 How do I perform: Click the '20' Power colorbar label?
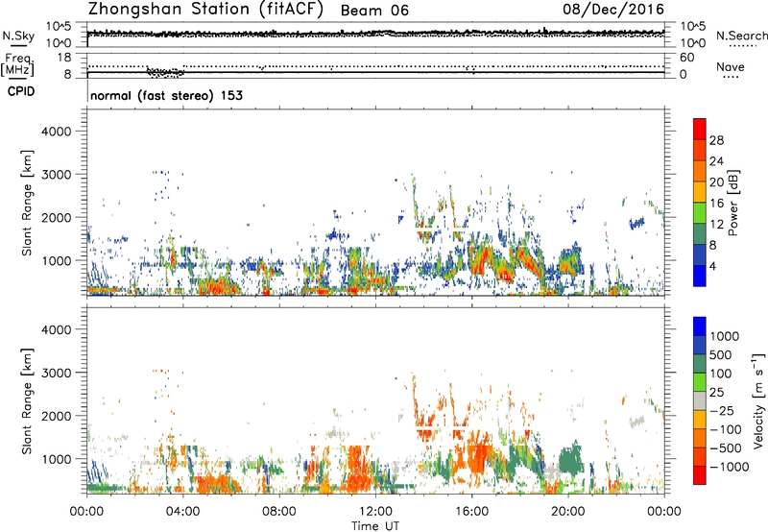716,182
